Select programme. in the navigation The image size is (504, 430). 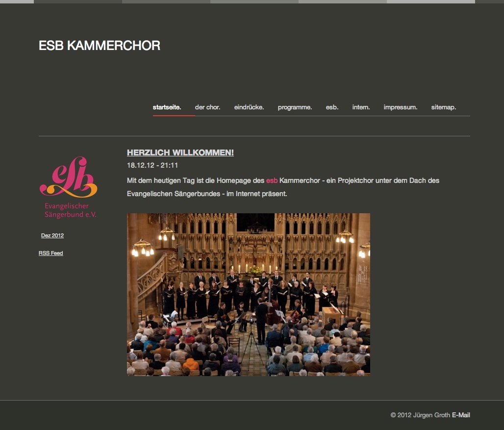[295, 107]
